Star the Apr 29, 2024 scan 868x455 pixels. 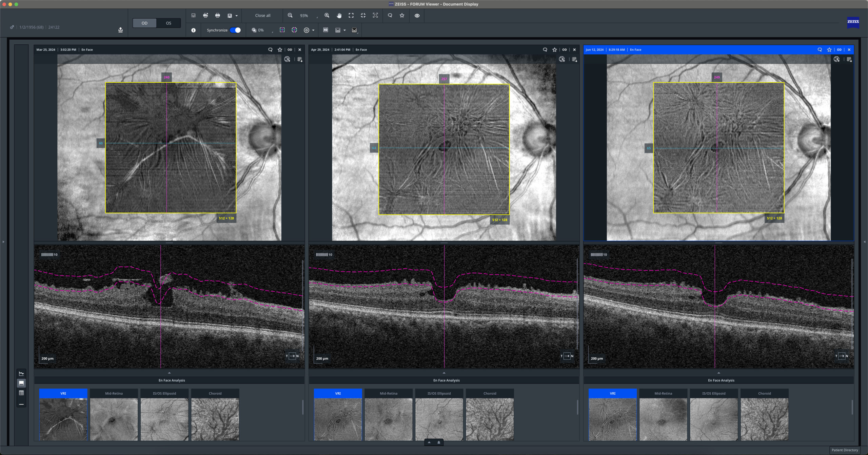554,49
